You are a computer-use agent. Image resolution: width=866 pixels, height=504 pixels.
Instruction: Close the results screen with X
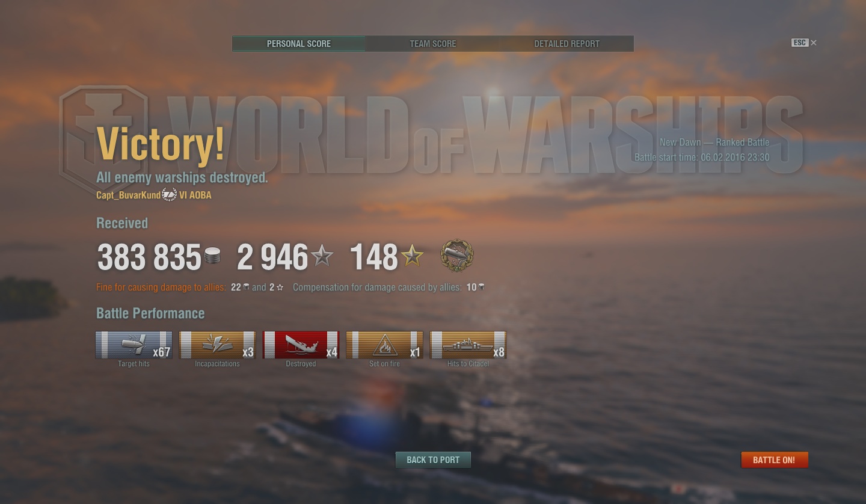[x=814, y=43]
